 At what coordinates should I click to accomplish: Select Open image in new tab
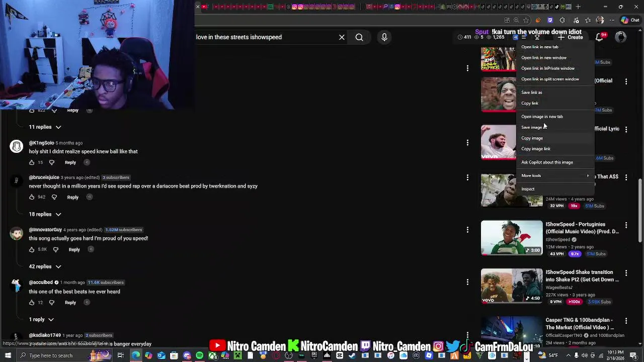pyautogui.click(x=555, y=117)
